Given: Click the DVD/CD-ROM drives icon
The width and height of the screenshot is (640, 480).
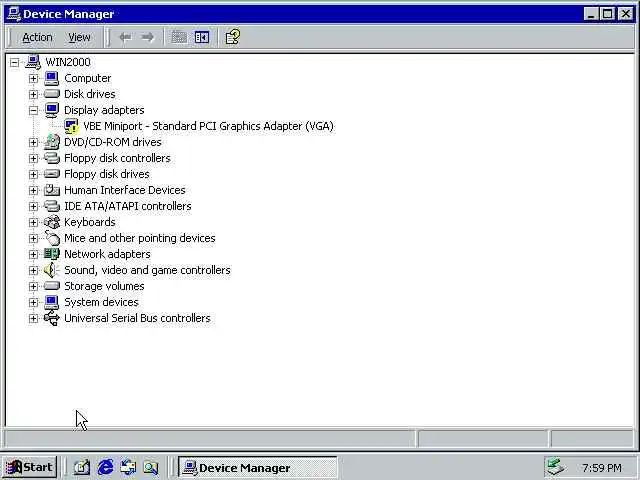Looking at the screenshot, I should click(x=52, y=142).
